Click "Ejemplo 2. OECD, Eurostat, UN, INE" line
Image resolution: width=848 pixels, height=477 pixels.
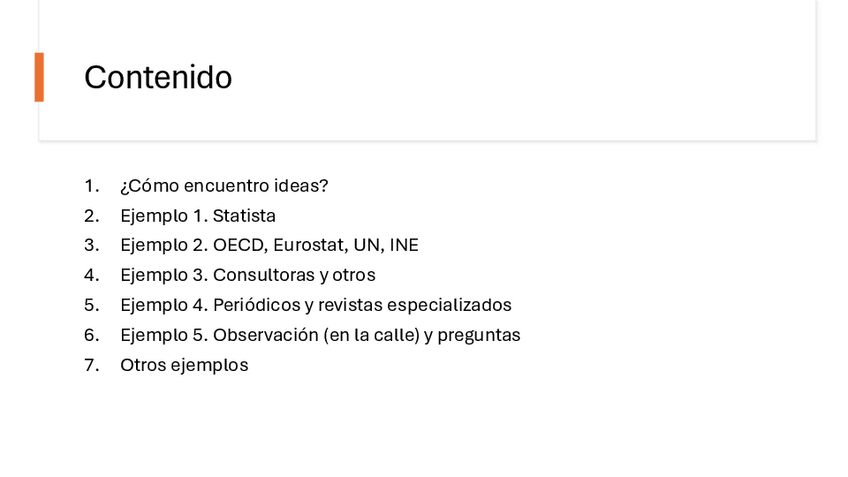(x=269, y=245)
